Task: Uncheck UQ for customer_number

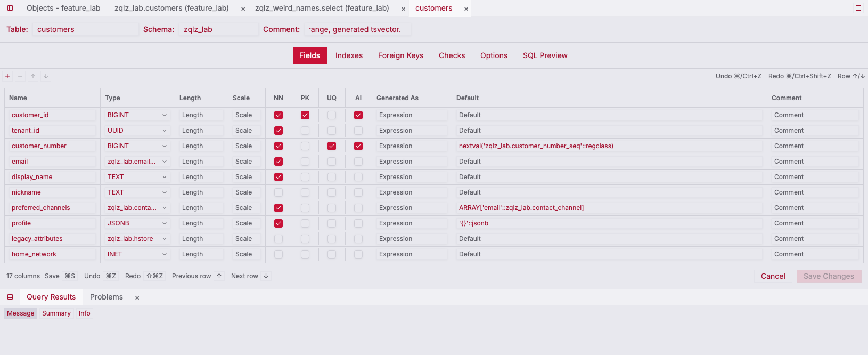Action: pyautogui.click(x=332, y=146)
